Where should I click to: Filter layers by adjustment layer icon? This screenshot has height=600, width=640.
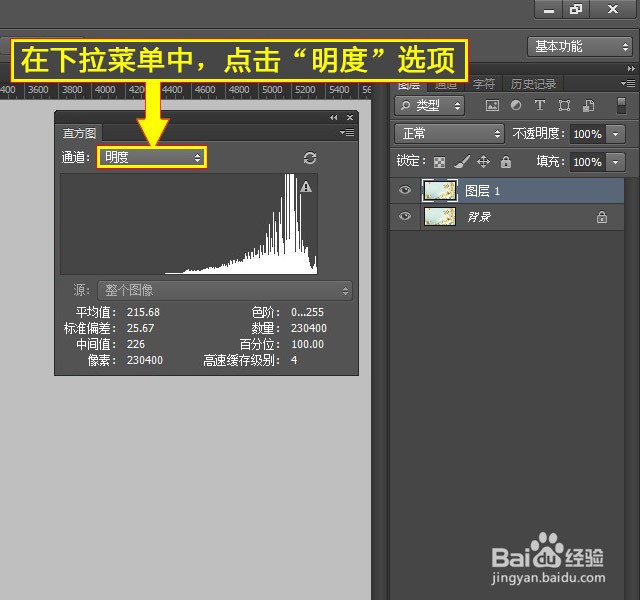click(516, 106)
